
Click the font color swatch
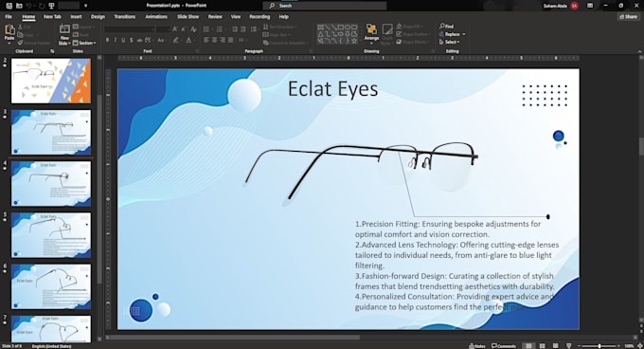(x=188, y=40)
